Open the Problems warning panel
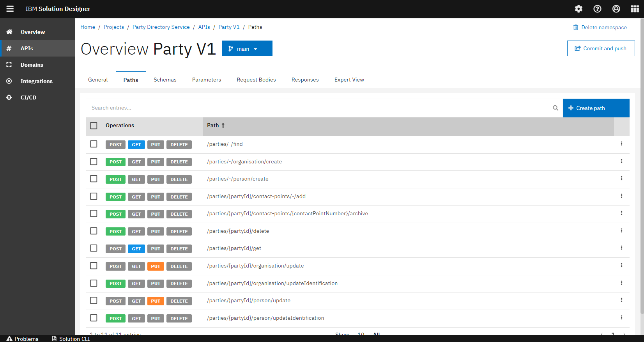Screen dimensions: 644x342 pyautogui.click(x=23, y=338)
